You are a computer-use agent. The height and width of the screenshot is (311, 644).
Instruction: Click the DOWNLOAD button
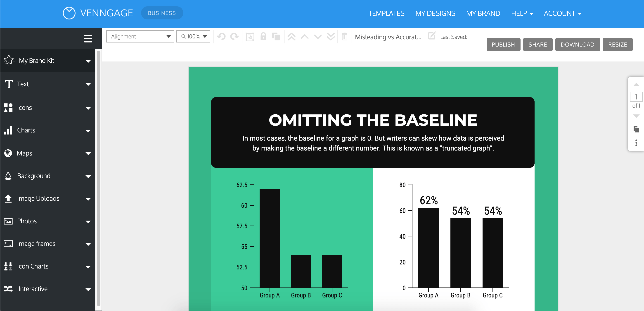coord(578,44)
